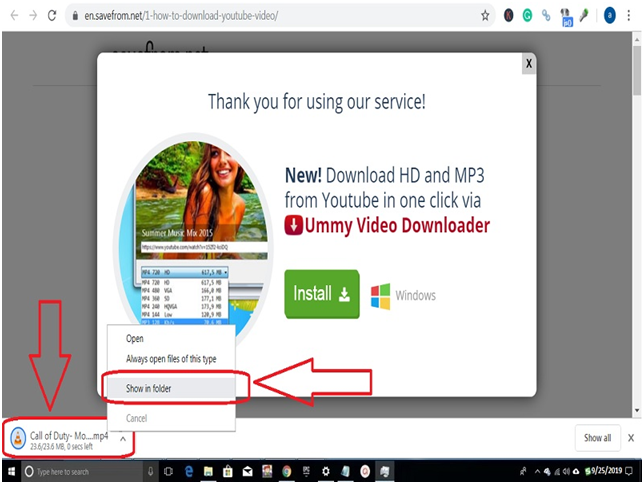The width and height of the screenshot is (644, 484).
Task: Close the downloads bar
Action: [x=631, y=438]
